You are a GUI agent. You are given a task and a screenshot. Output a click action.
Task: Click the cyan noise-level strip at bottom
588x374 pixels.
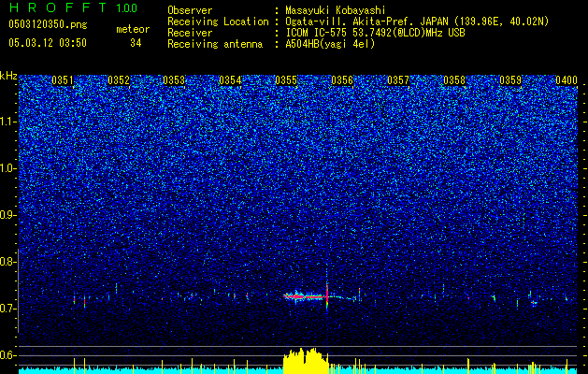tap(298, 370)
